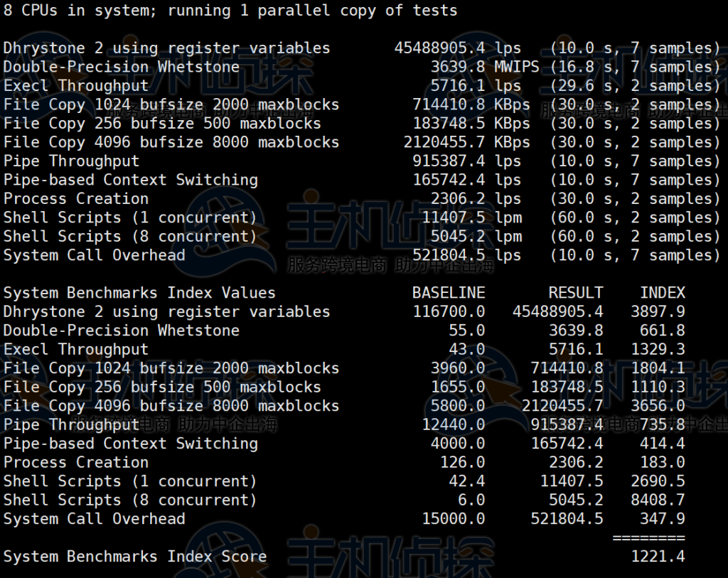Click the "System Benchmarks Index Values" heading
This screenshot has height=578, width=728.
click(139, 293)
